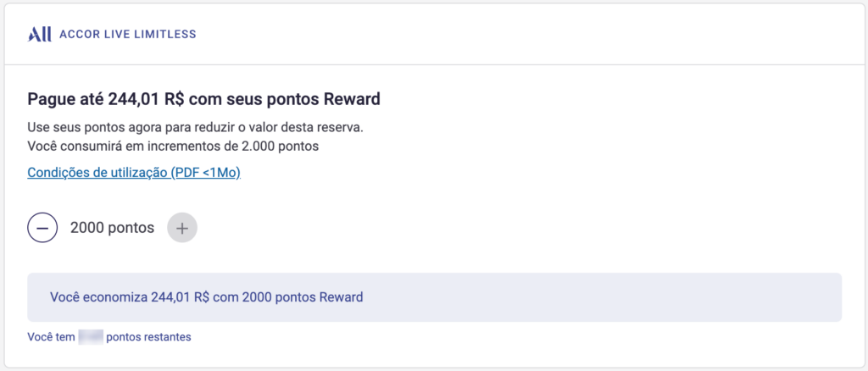Click the ACCOR LIVE LIMITLESS brand text
Screen dimensions: 868x371
127,35
